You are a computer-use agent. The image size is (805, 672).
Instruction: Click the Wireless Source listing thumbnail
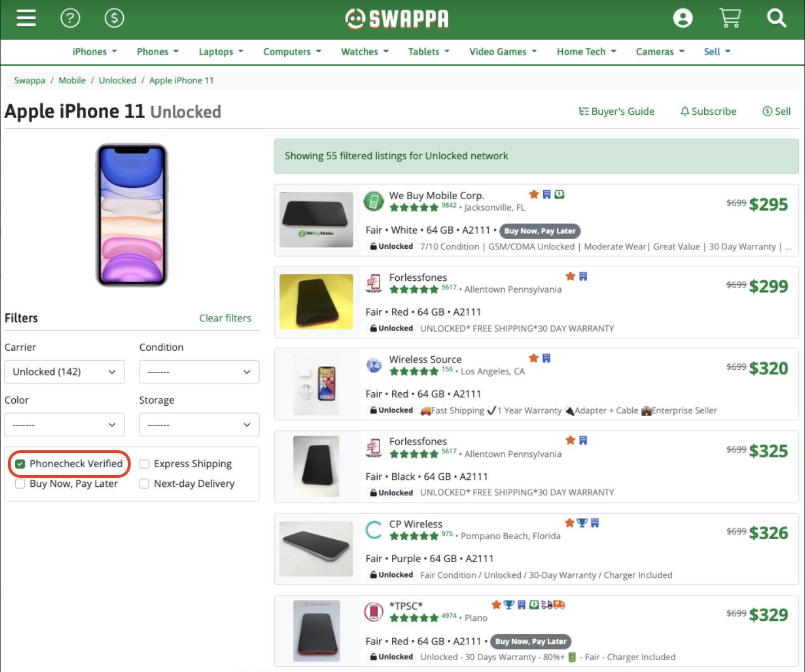(317, 384)
